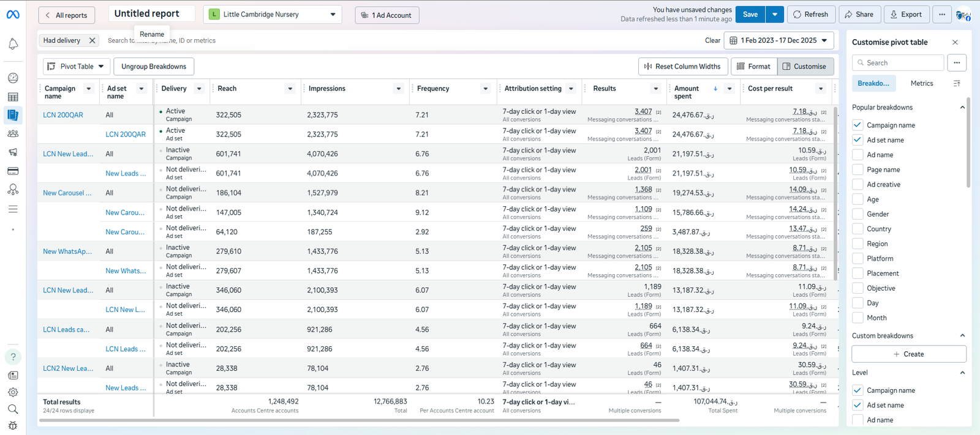Open Audiences people icon in sidebar
Viewport: 980px width, 435px height.
coord(13,133)
